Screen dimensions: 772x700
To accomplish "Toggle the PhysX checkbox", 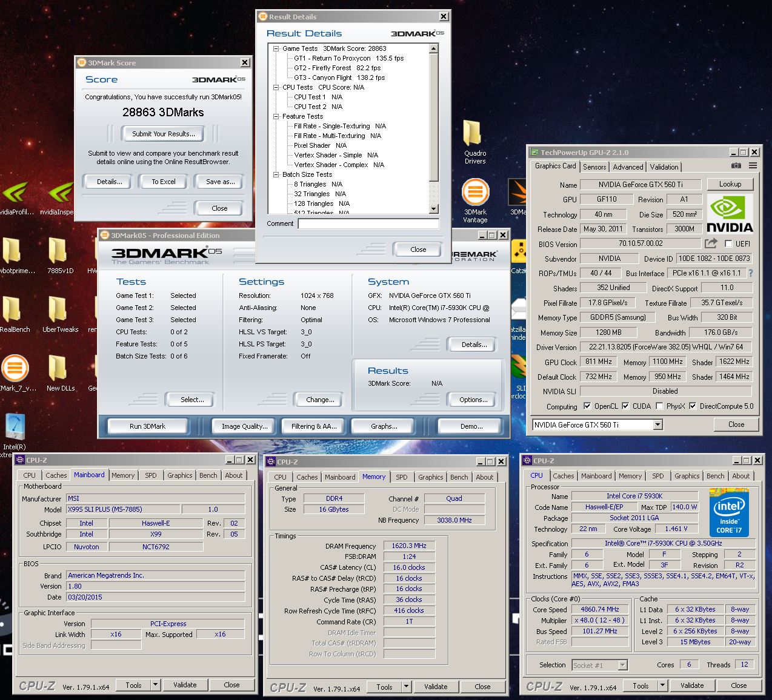I will [659, 406].
